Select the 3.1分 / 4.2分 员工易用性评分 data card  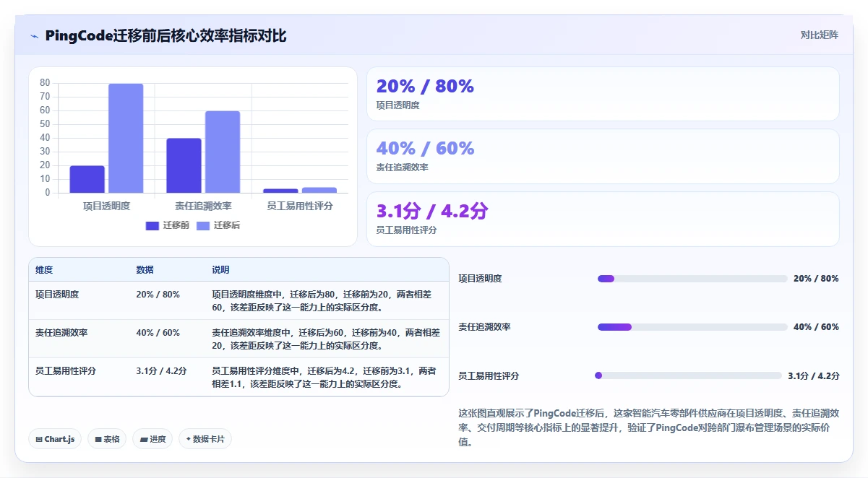603,219
